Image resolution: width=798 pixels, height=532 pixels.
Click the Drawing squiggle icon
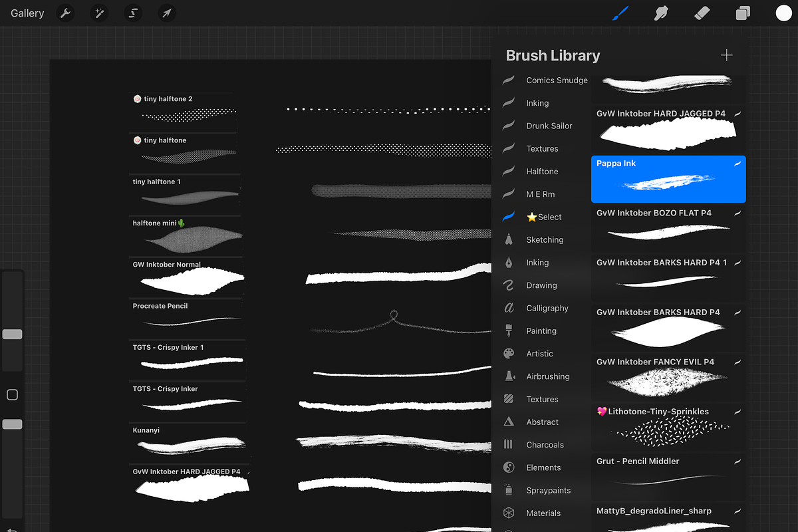[509, 285]
